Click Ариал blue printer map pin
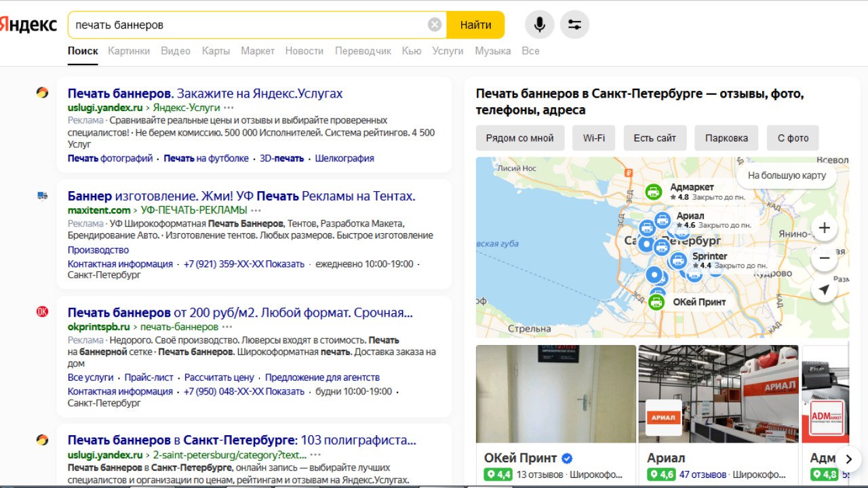This screenshot has width=868, height=488. point(663,220)
